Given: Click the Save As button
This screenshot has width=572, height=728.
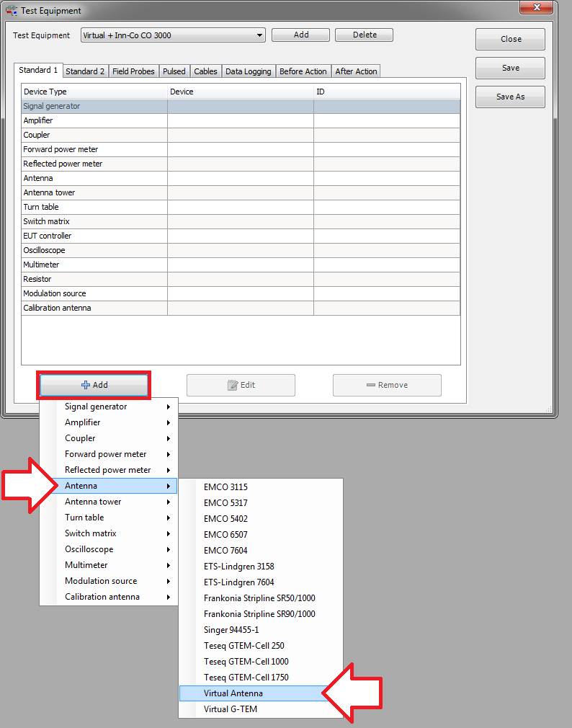Looking at the screenshot, I should click(510, 97).
